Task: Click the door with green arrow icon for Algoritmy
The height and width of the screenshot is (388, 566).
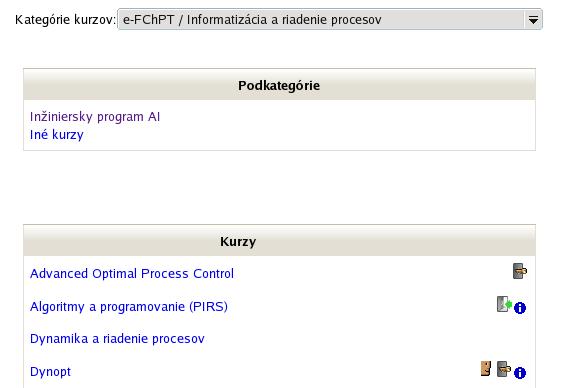Action: [x=504, y=304]
